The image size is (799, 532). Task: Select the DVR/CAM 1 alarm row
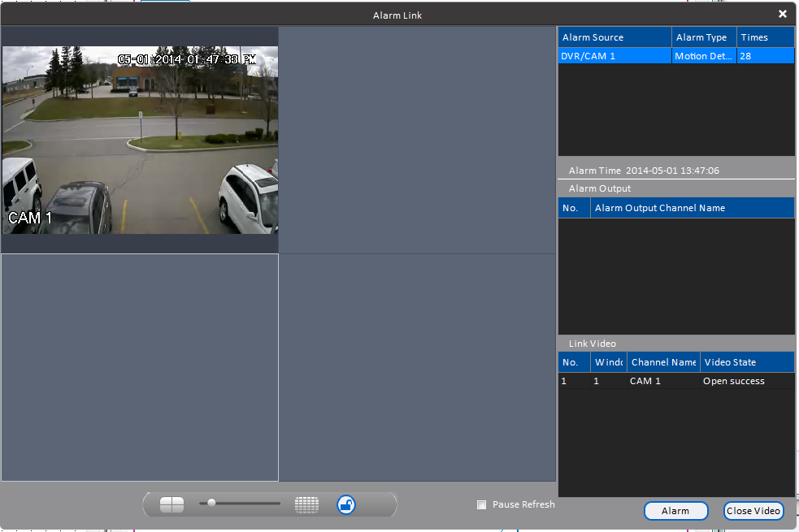pyautogui.click(x=676, y=56)
